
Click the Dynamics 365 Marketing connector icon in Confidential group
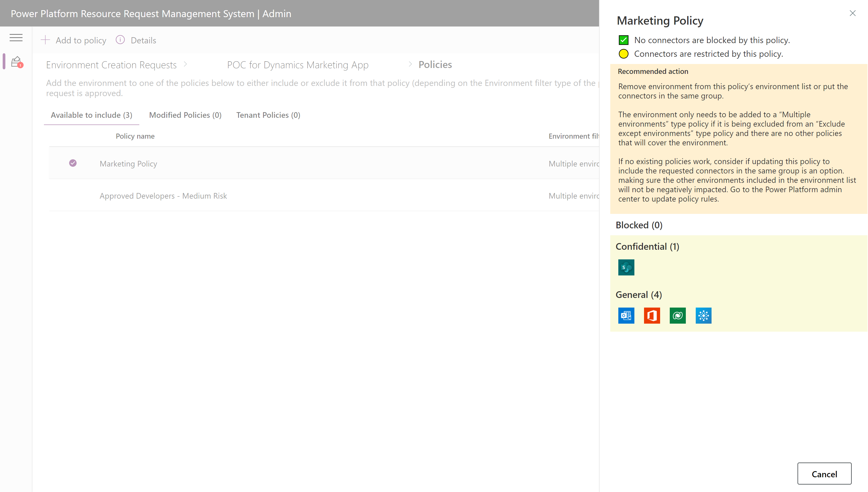pos(626,267)
